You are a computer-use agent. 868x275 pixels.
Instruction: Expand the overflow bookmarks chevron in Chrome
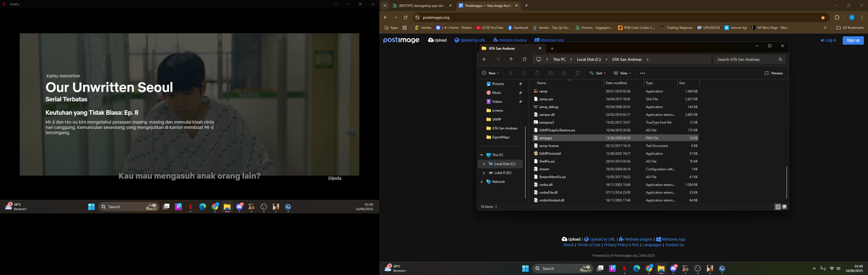pos(825,27)
